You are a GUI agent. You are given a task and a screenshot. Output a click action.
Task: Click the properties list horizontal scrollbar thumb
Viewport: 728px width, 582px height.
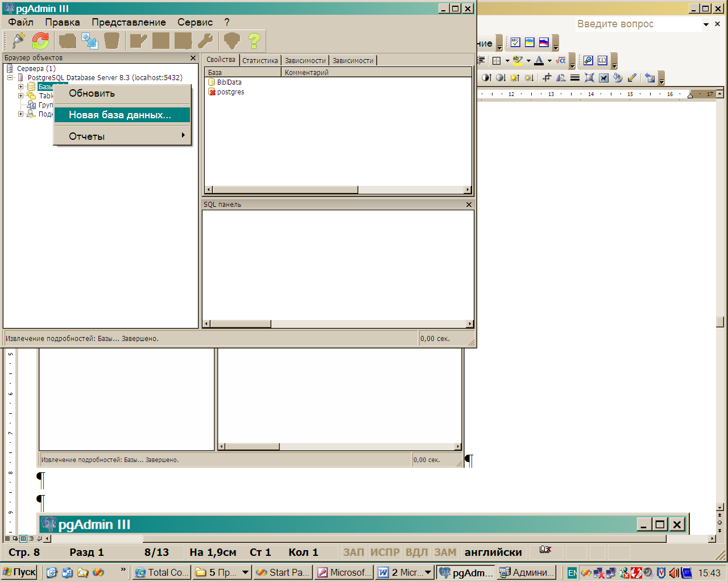coord(285,189)
